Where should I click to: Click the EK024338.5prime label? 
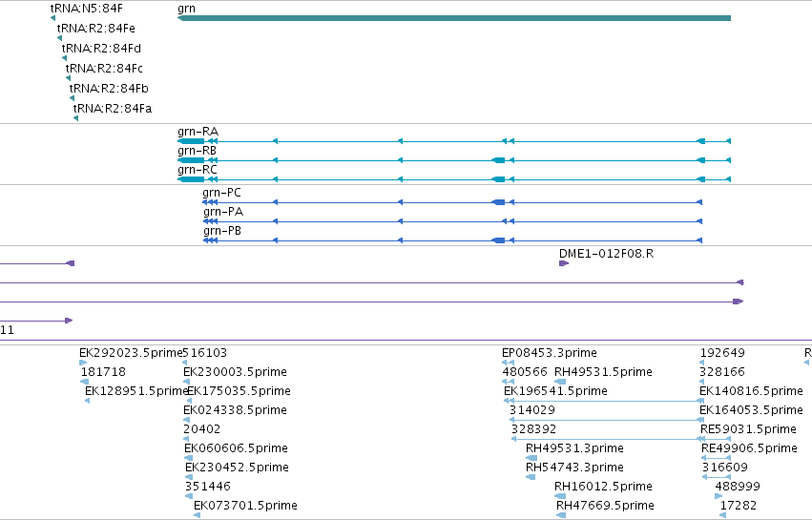point(235,410)
